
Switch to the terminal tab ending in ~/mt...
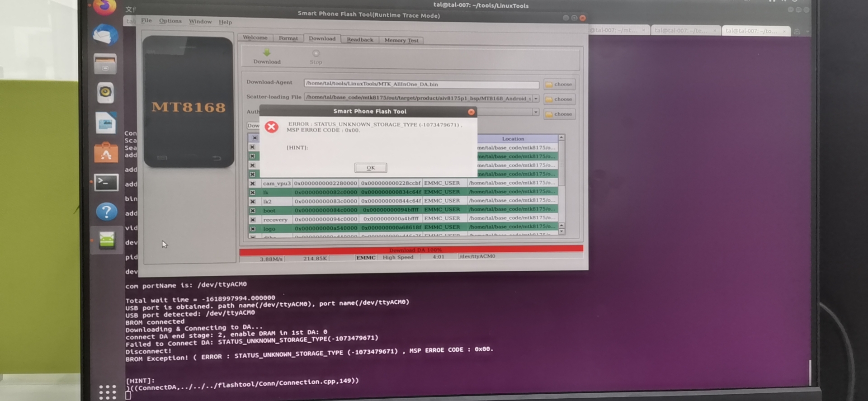pyautogui.click(x=618, y=30)
